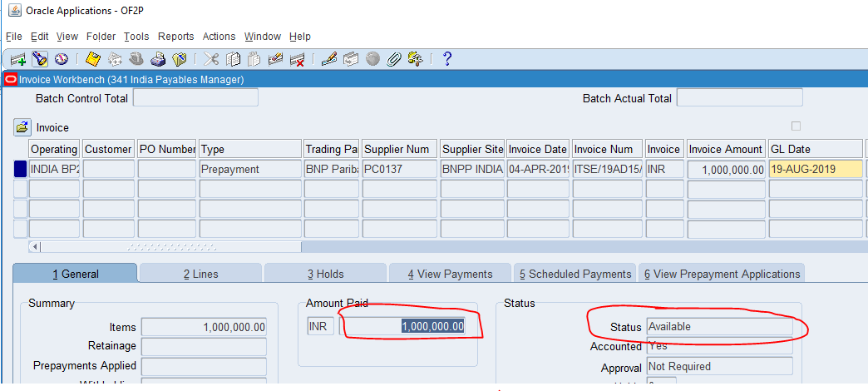868x391 pixels.
Task: Open the Window menu
Action: (x=263, y=37)
